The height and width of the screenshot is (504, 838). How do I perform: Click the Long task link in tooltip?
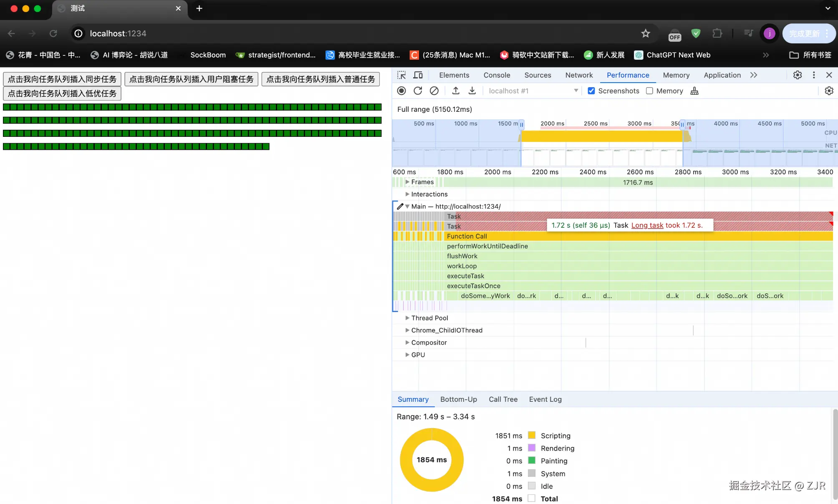point(647,225)
